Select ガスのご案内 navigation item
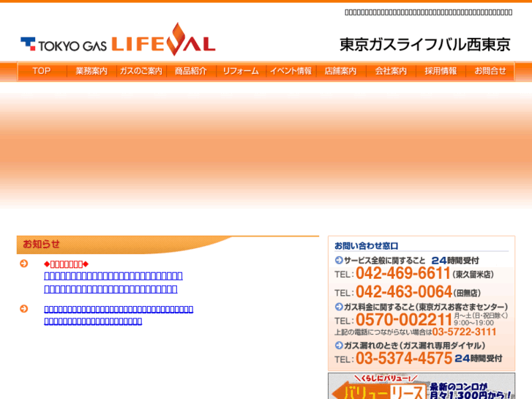The width and height of the screenshot is (532, 399). [x=141, y=71]
